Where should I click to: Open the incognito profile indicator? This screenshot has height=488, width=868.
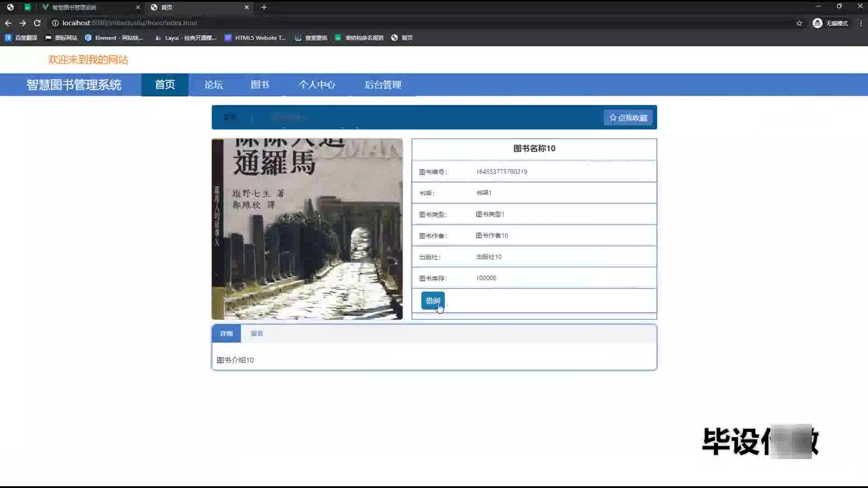click(x=830, y=23)
